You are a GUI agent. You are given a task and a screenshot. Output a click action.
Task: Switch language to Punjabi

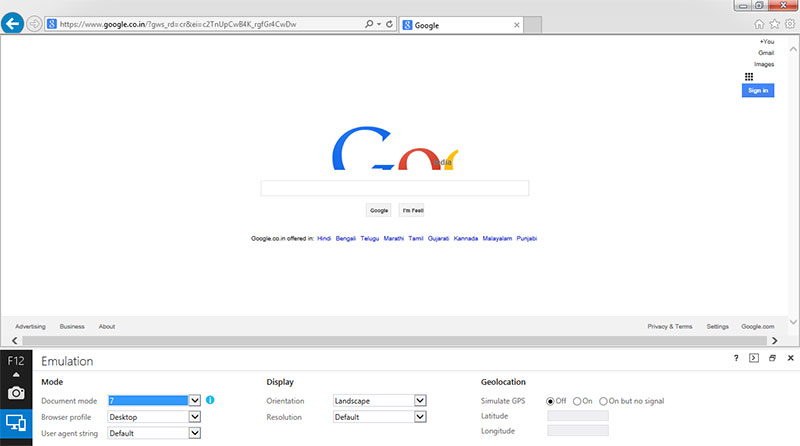[x=527, y=238]
